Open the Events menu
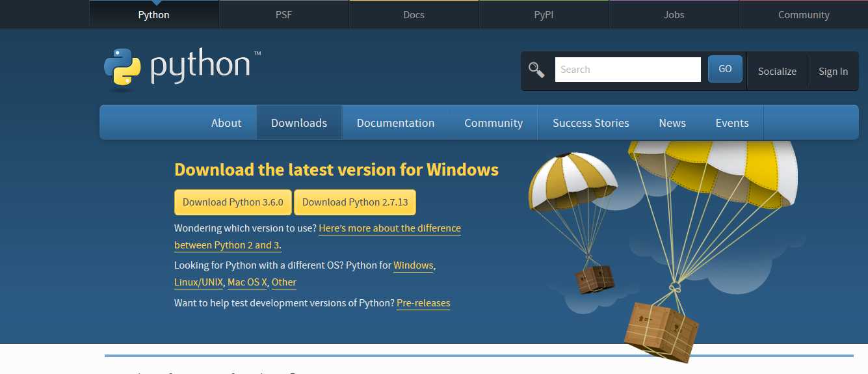Screen dimensions: 868x374 click(x=732, y=123)
